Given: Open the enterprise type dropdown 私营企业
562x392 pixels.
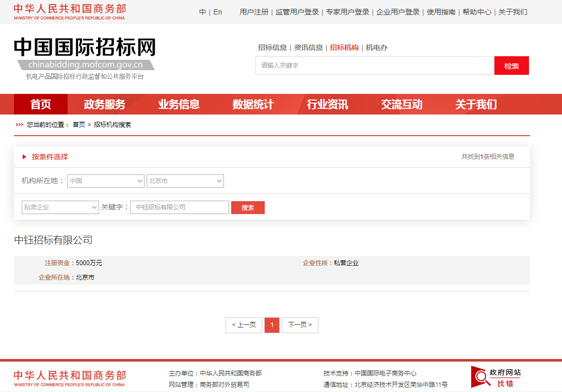Looking at the screenshot, I should (60, 207).
